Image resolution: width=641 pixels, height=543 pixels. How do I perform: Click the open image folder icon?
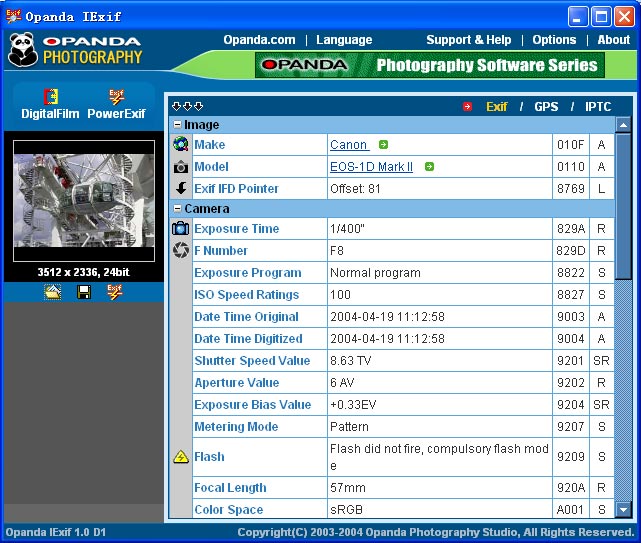53,292
